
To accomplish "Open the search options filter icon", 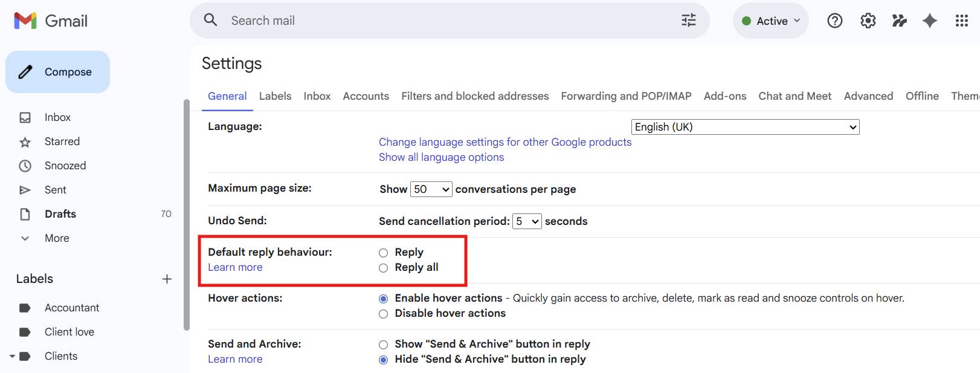I will (689, 21).
